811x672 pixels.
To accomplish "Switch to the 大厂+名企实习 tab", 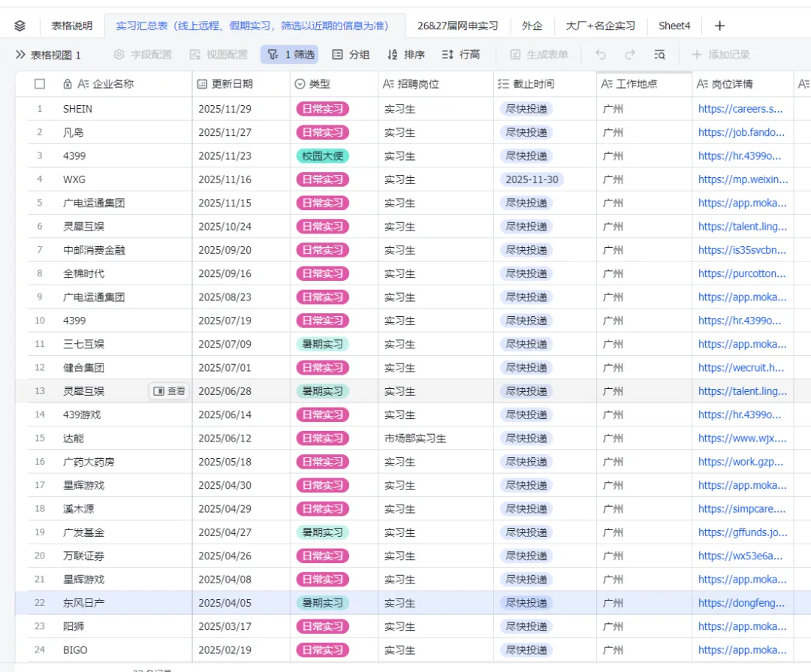I will click(601, 26).
